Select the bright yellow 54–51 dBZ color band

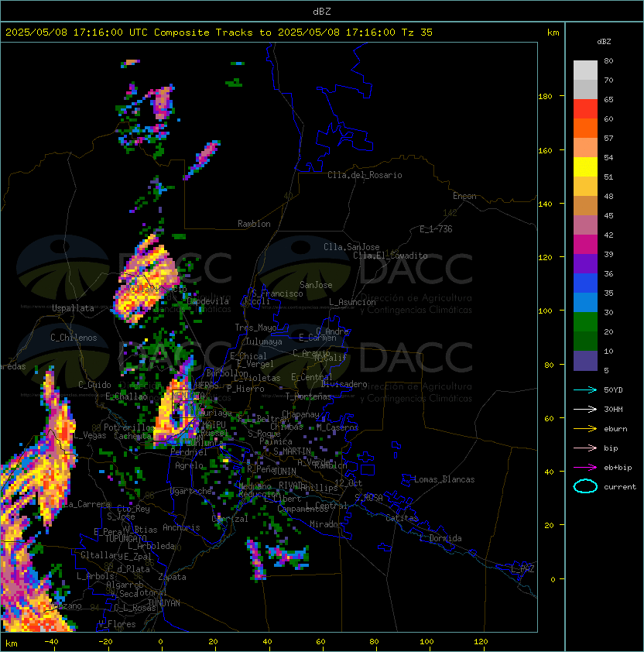coord(585,167)
